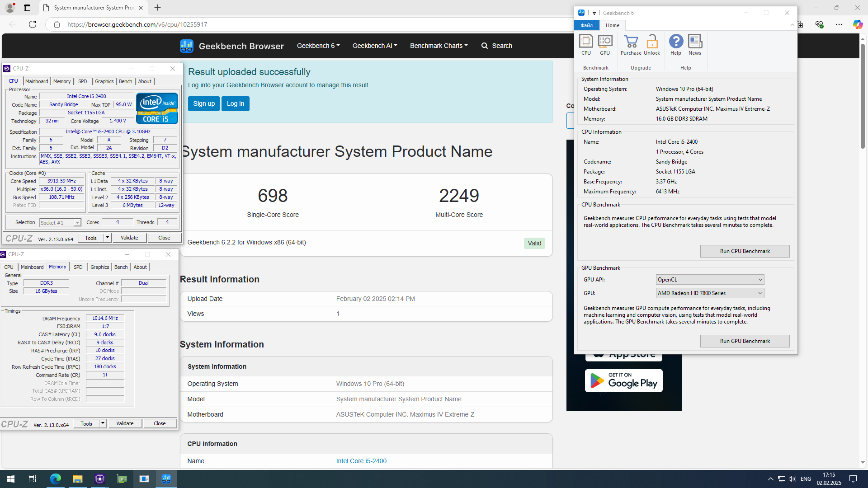Open the Socket #1 selection dropdown in CPU-Z
The width and height of the screenshot is (868, 488).
pos(60,223)
